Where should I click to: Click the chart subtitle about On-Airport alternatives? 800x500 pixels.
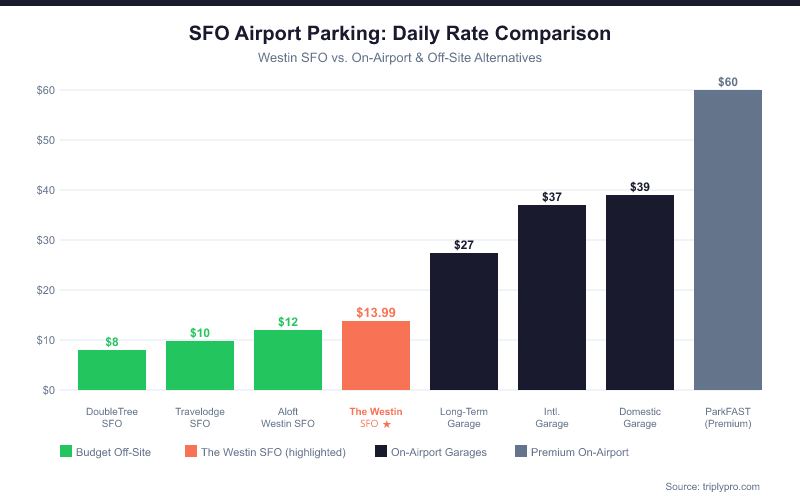[x=400, y=58]
